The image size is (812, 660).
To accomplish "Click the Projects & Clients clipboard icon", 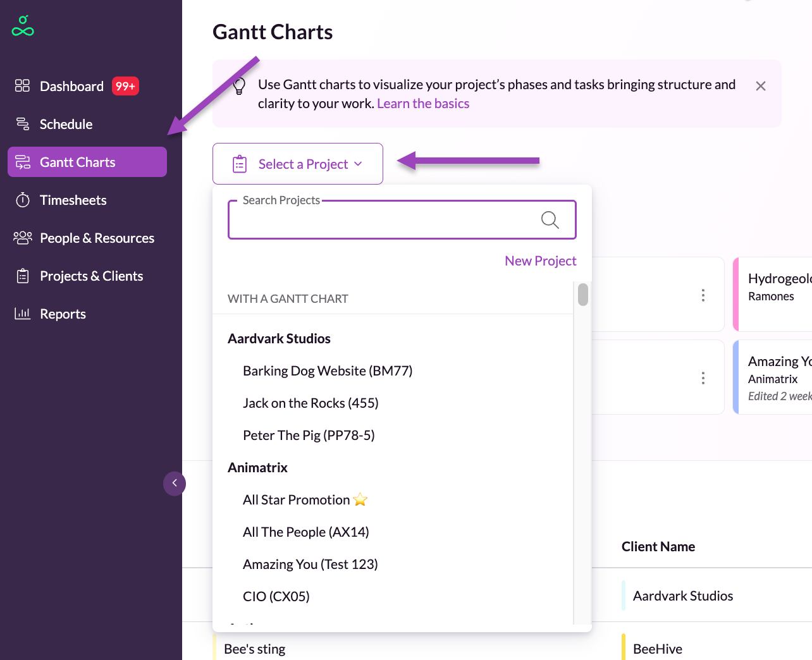I will [x=23, y=276].
